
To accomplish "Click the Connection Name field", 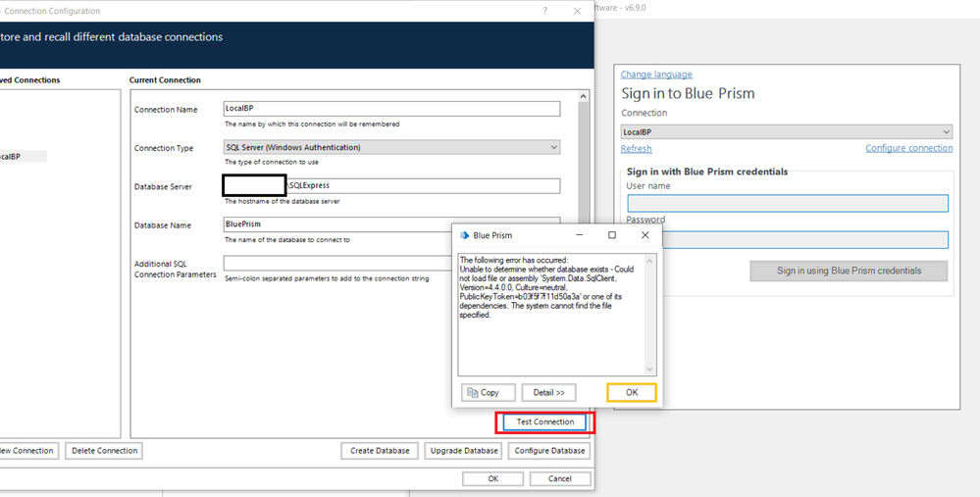I will pos(391,109).
